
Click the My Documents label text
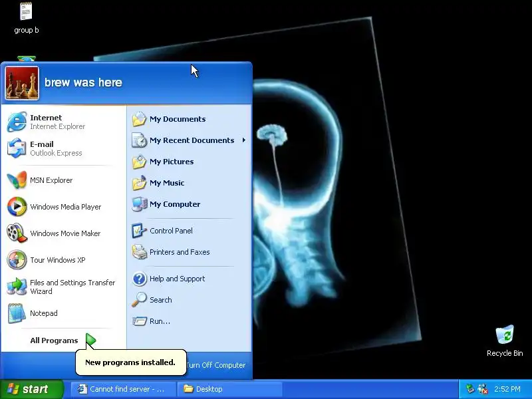pyautogui.click(x=178, y=119)
